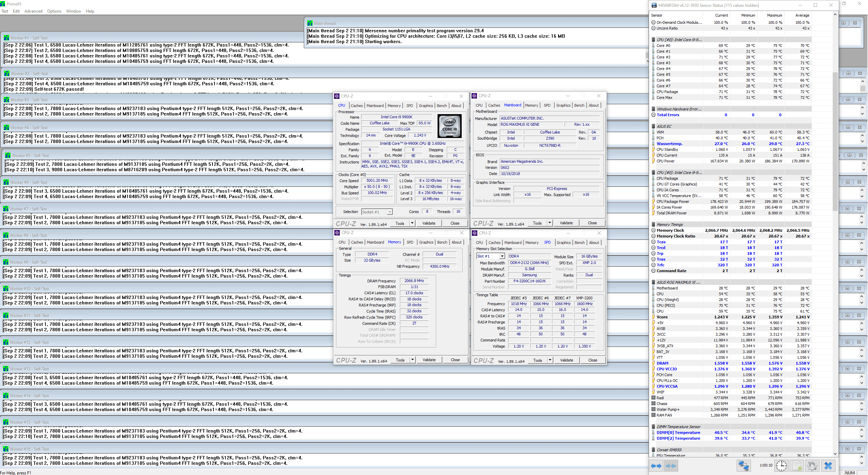Viewport: 868px width, 475px height.
Task: Click HWiNFO blue X close sensors icon
Action: 828,465
